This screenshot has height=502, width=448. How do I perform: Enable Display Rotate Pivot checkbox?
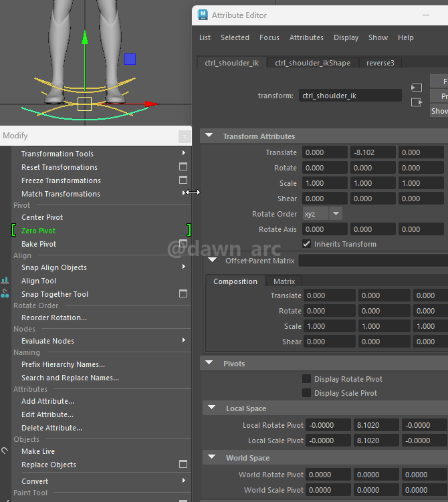tap(306, 379)
